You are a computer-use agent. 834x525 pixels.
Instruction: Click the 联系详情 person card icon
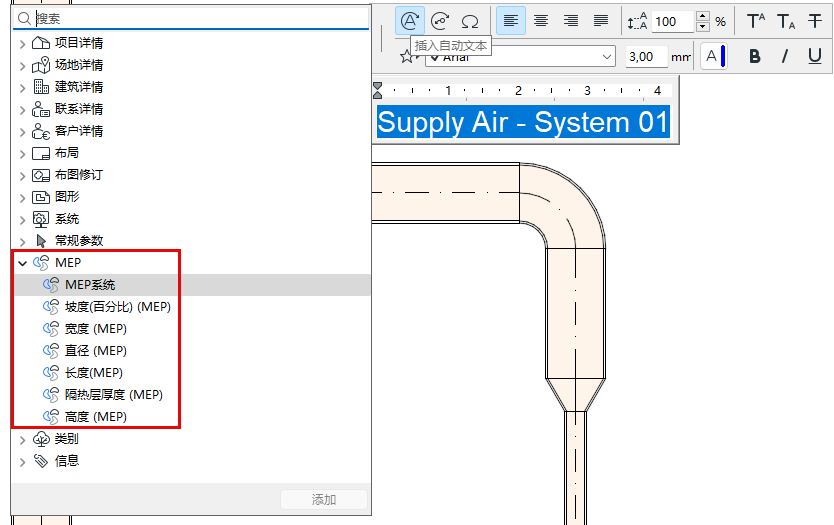coord(41,109)
